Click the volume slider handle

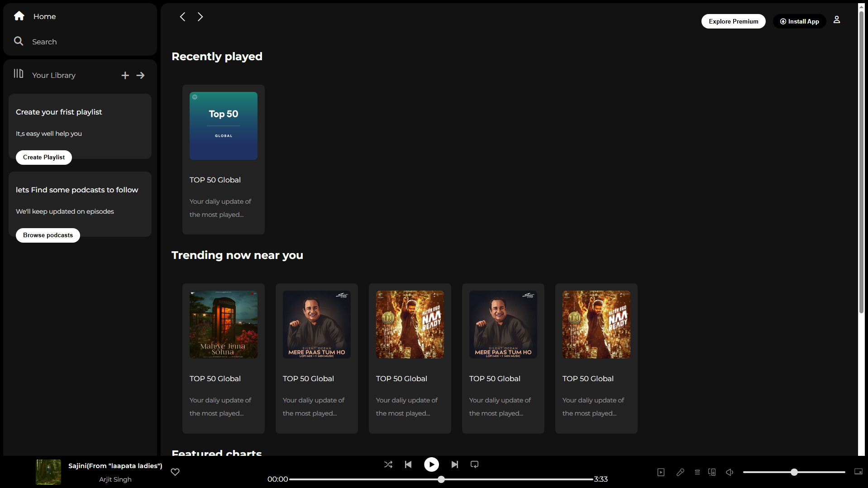[x=794, y=472]
